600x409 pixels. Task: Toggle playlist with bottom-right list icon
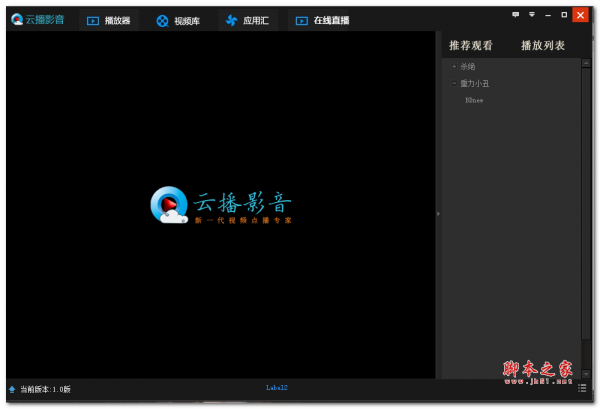(x=581, y=387)
